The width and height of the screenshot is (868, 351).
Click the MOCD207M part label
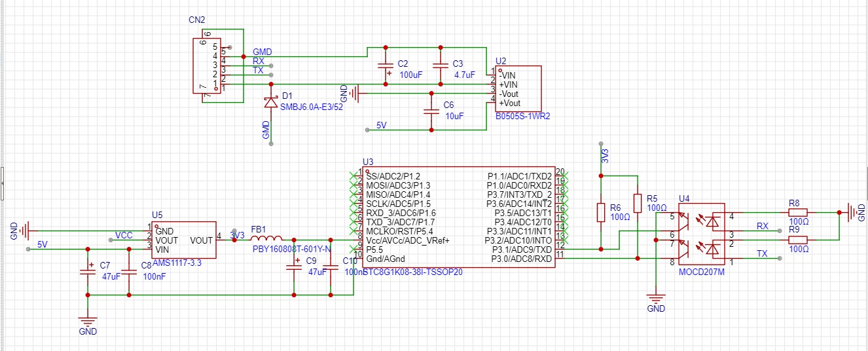click(x=702, y=272)
